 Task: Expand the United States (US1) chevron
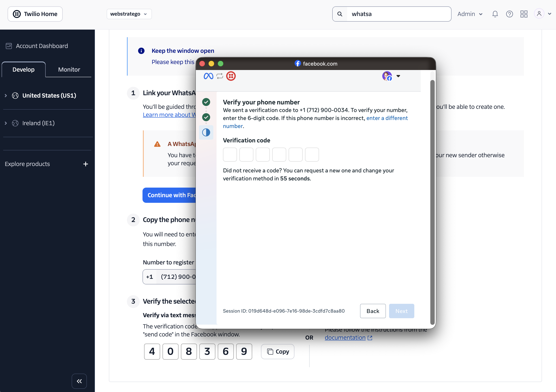point(6,96)
